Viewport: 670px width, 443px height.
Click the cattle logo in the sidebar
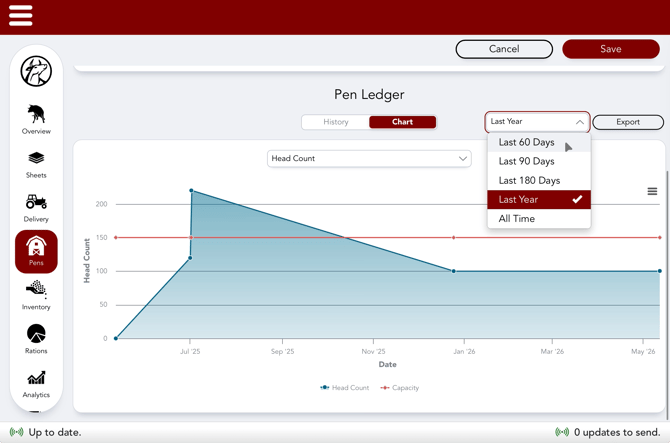(36, 71)
